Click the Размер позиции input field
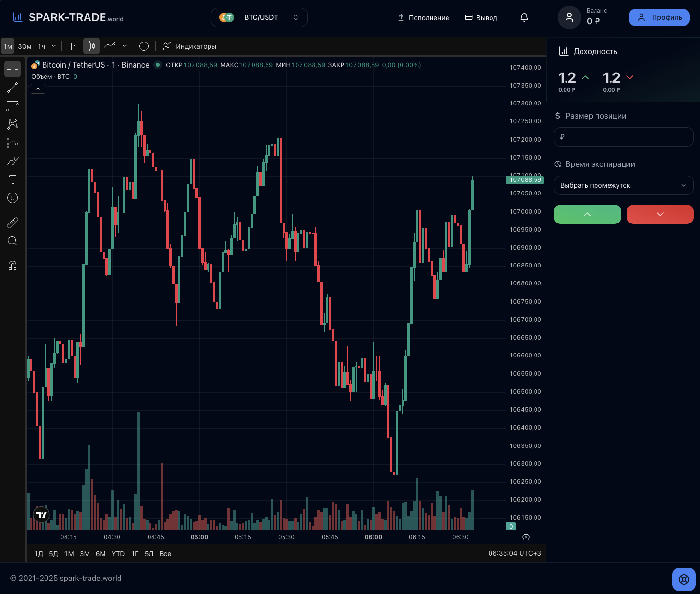 coord(623,137)
